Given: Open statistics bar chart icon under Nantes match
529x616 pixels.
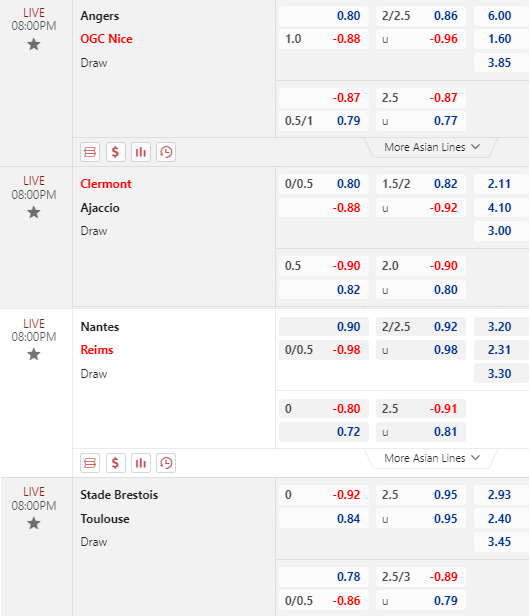Looking at the screenshot, I should click(x=141, y=463).
